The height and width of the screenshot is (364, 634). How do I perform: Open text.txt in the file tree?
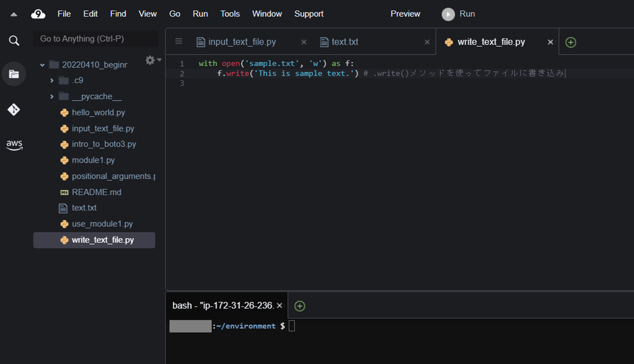point(84,208)
